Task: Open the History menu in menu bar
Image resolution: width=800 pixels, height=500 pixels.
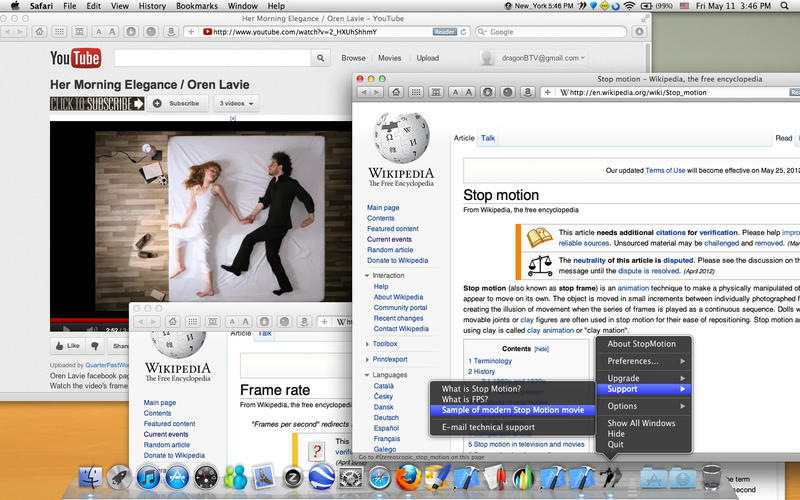Action: [x=152, y=6]
